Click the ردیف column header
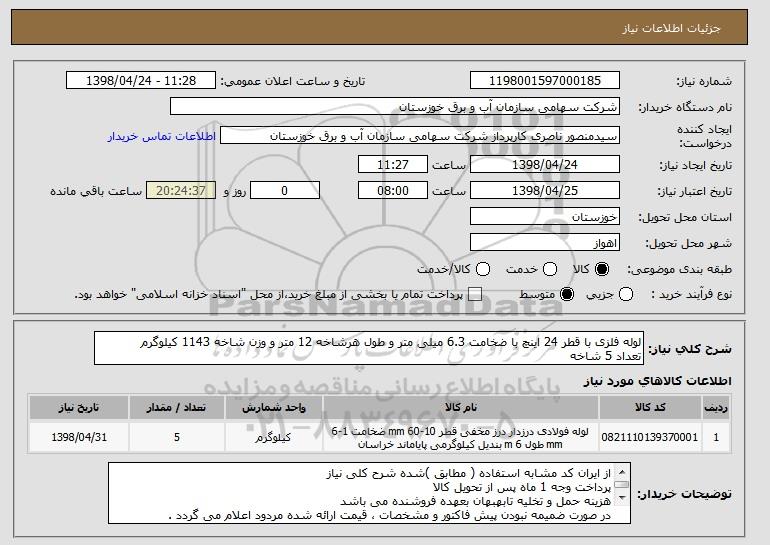The width and height of the screenshot is (770, 545). pyautogui.click(x=716, y=408)
